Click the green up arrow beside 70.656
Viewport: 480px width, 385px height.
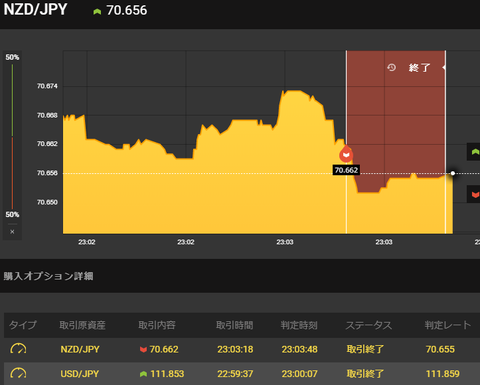[97, 12]
